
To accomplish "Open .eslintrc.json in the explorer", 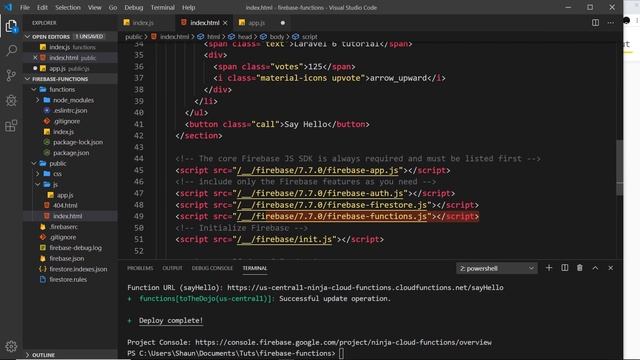I will (70, 111).
